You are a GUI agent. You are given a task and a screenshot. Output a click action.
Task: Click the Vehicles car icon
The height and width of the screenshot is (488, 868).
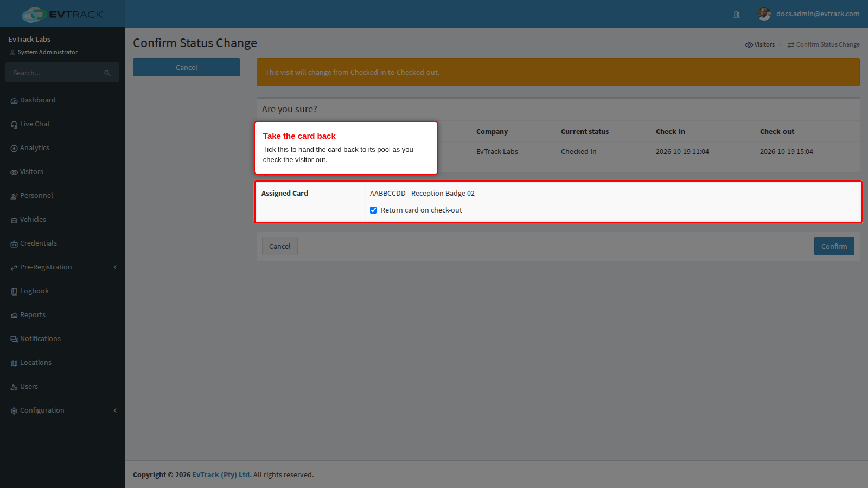pos(14,220)
